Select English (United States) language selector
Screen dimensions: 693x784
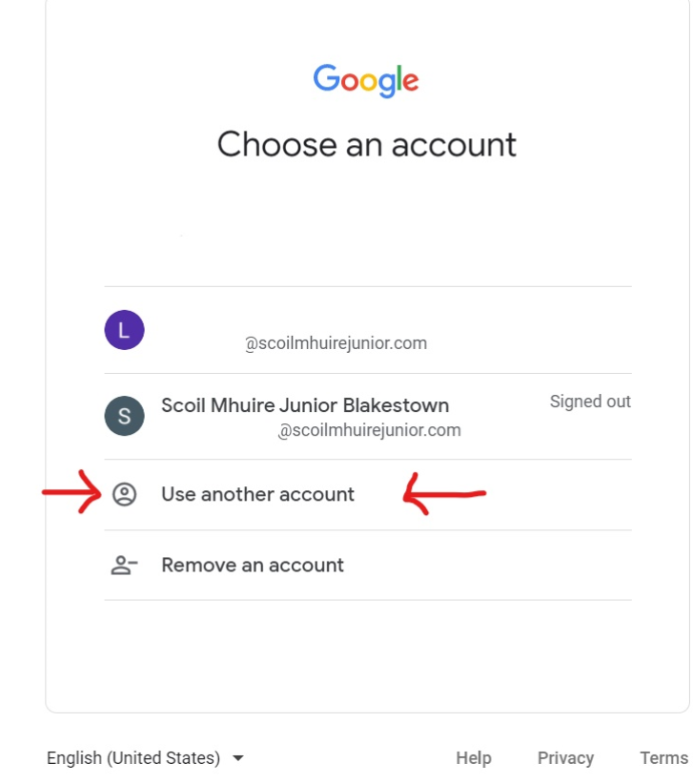tap(146, 758)
